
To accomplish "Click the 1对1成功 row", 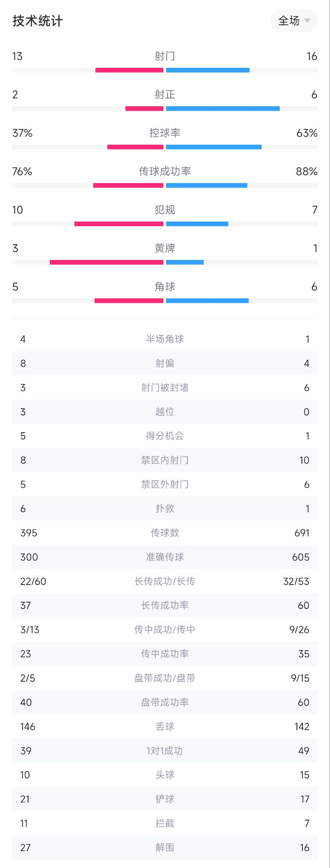I will (165, 750).
